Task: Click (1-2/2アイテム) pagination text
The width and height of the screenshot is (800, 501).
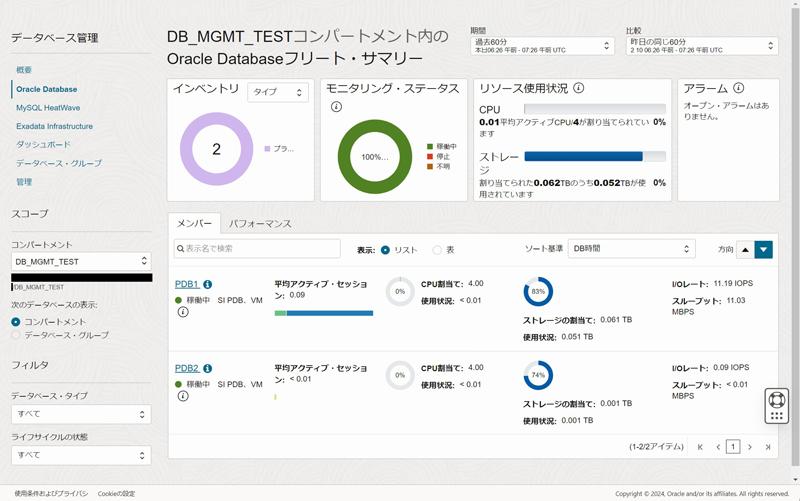Action: click(x=656, y=447)
